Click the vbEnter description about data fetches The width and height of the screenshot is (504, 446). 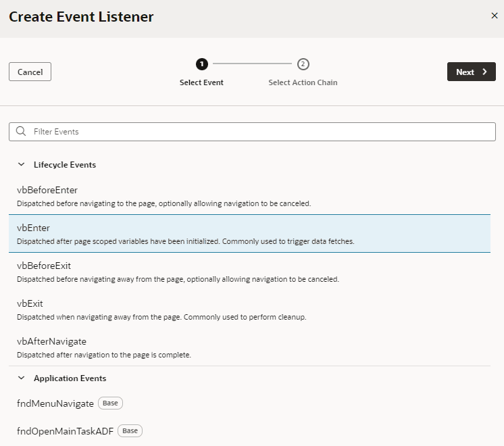tap(186, 241)
